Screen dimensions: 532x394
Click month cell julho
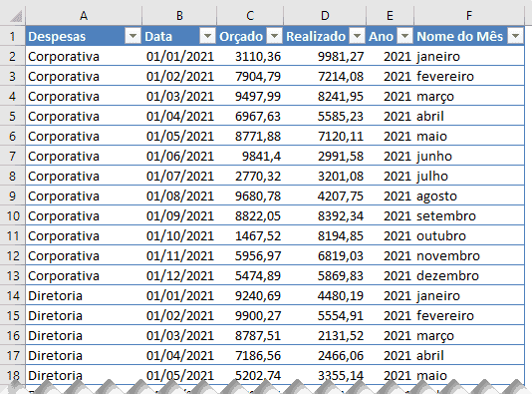[469, 176]
